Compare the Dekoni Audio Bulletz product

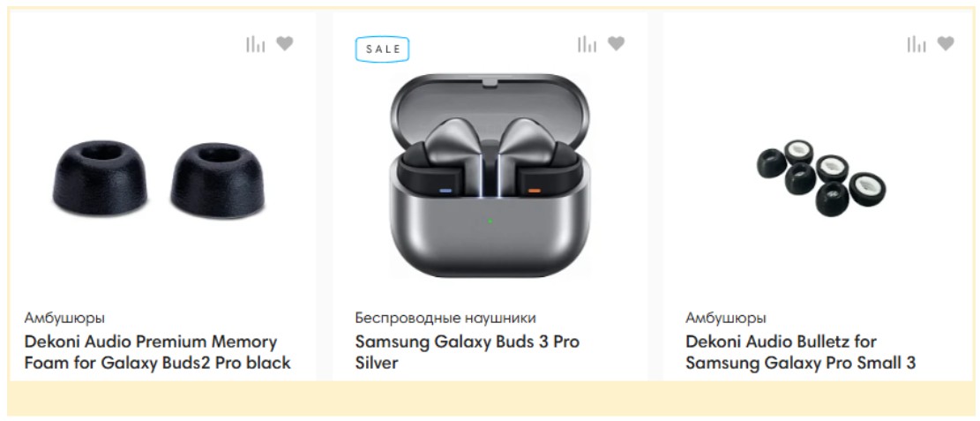click(x=916, y=44)
